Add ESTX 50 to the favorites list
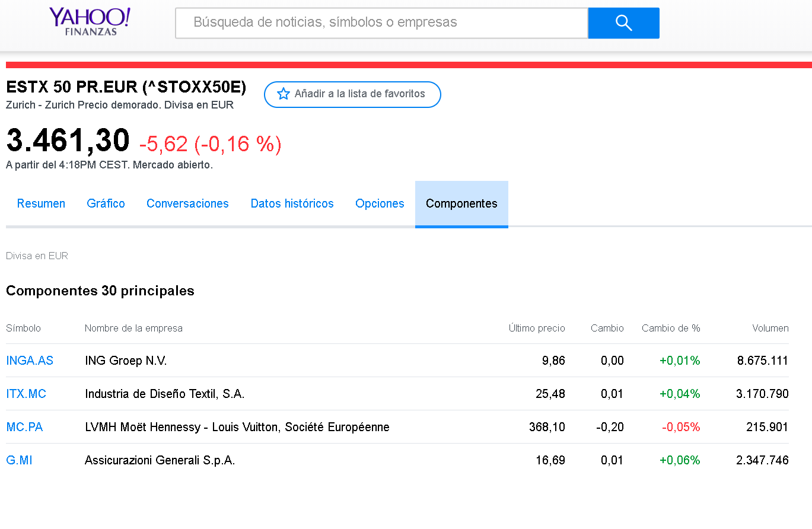This screenshot has height=529, width=812. pos(352,94)
